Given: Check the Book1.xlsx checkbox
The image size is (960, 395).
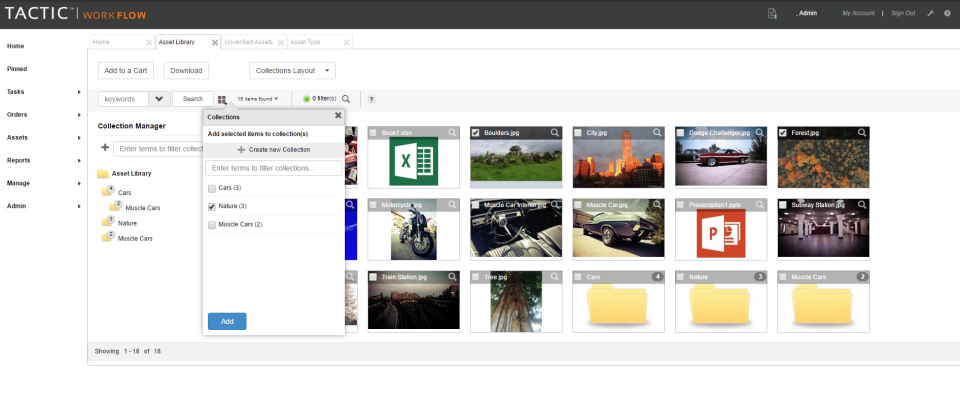Looking at the screenshot, I should tap(373, 132).
